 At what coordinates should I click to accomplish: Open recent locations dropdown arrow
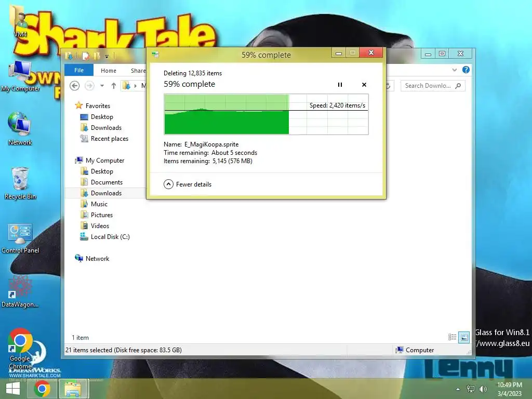click(102, 86)
